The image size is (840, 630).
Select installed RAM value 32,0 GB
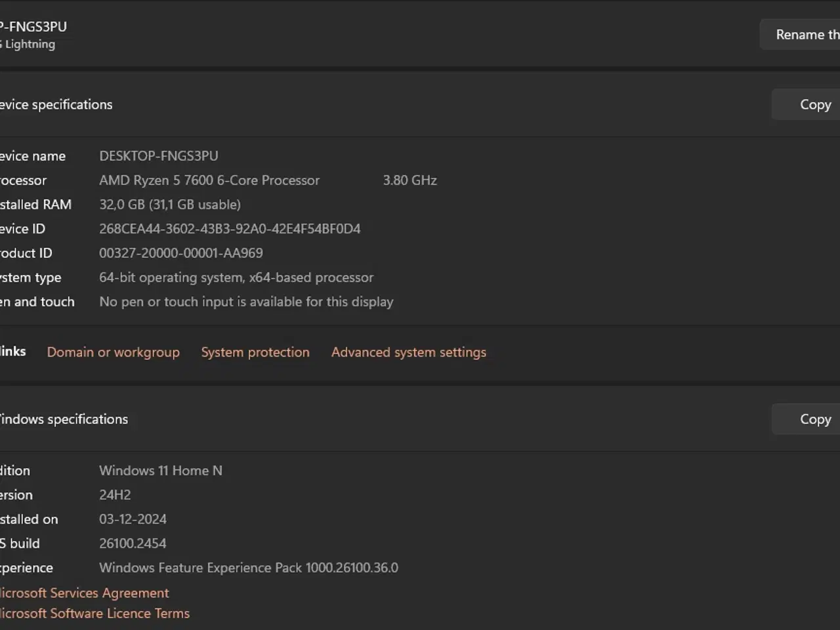170,205
